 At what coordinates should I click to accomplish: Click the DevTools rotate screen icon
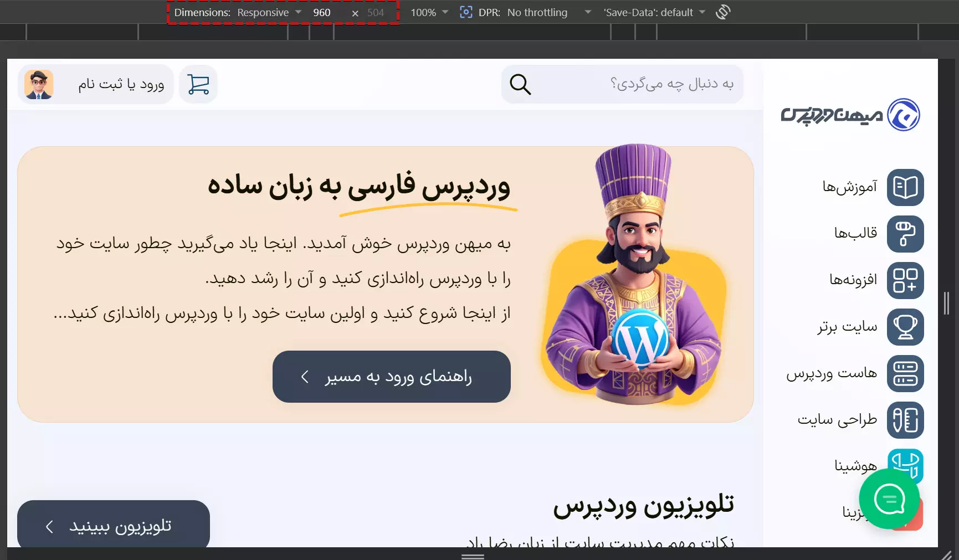coord(723,12)
